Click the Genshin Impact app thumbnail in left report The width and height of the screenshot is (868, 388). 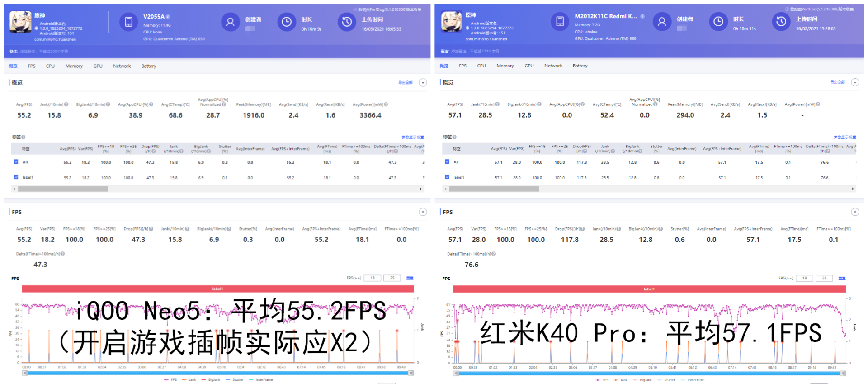[21, 23]
